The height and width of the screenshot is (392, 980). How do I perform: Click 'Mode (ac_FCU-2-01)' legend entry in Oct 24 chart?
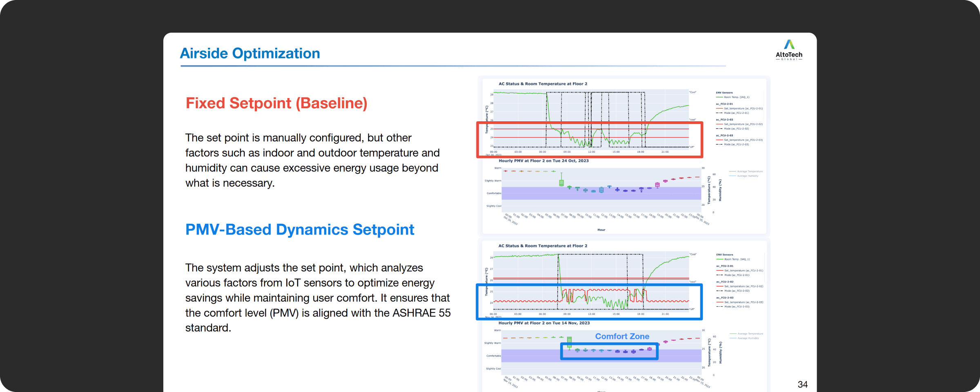(733, 113)
